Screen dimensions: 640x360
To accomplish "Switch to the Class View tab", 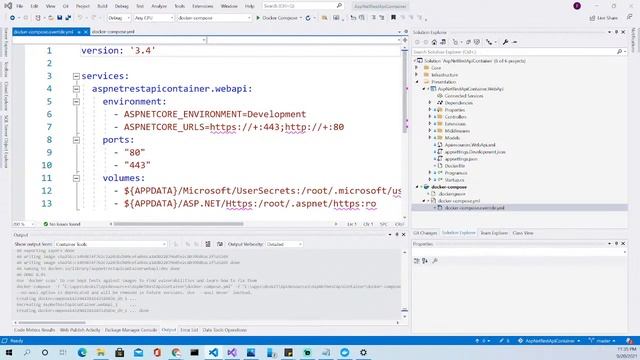I will tap(523, 233).
